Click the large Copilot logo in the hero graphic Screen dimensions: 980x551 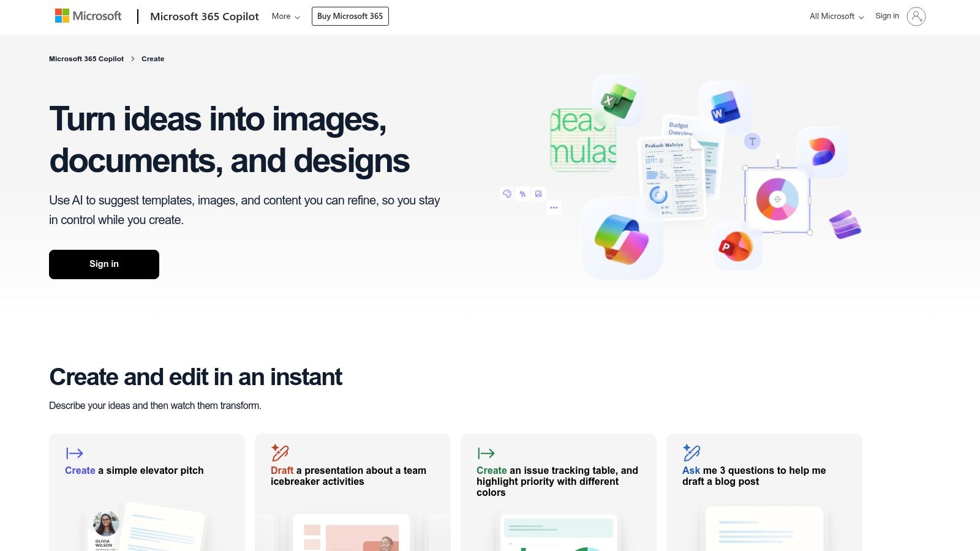[622, 239]
